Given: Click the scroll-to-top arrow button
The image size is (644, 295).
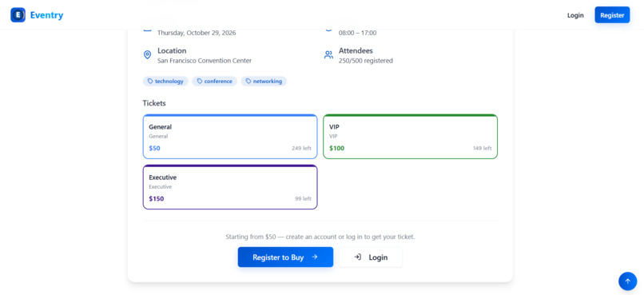Looking at the screenshot, I should [627, 281].
